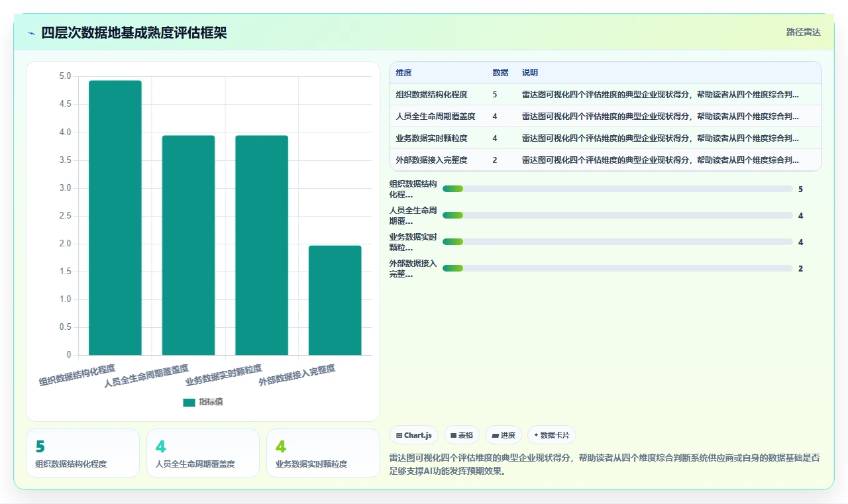Toggle the 指标值 legend color box

click(189, 402)
